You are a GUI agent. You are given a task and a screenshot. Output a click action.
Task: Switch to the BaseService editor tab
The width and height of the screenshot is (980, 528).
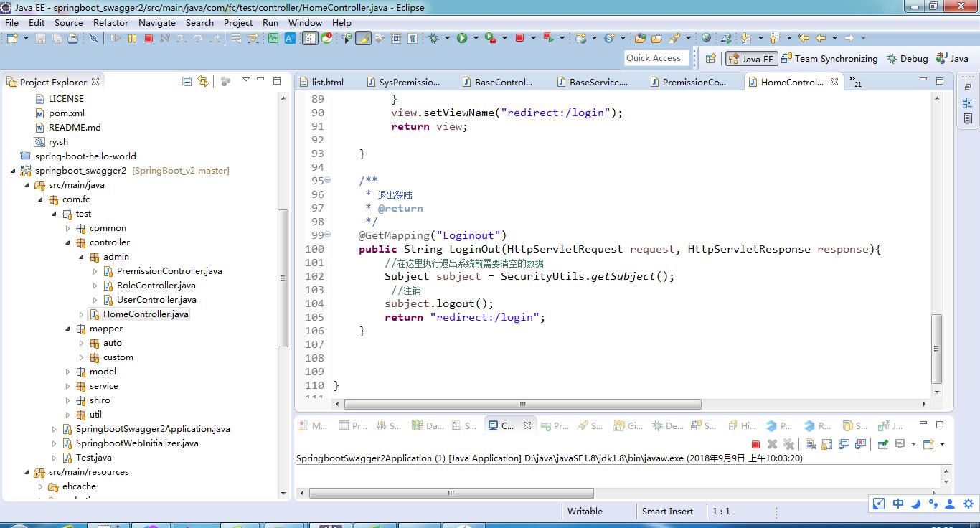[x=592, y=82]
